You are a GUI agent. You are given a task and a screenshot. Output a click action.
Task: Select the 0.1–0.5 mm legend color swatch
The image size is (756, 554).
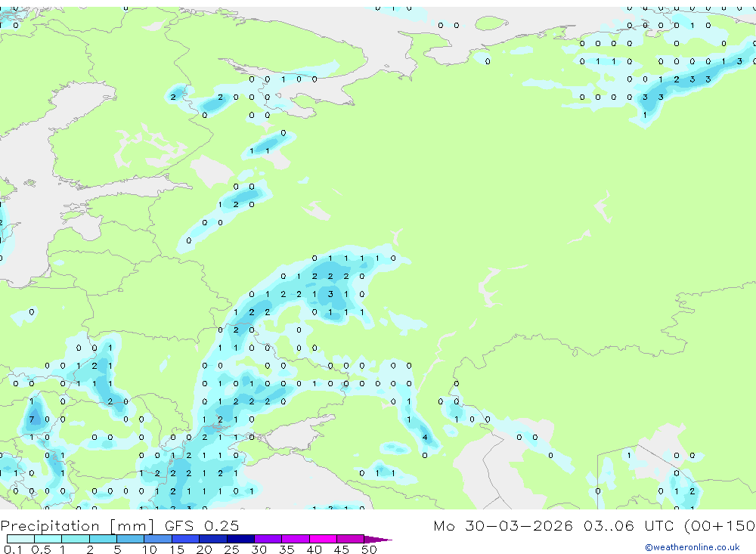point(20,539)
